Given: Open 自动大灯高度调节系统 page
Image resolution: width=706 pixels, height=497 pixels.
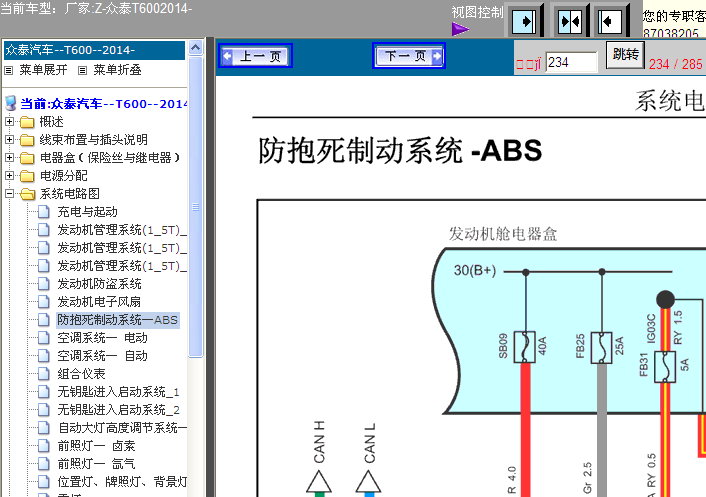Looking at the screenshot, I should 122,428.
